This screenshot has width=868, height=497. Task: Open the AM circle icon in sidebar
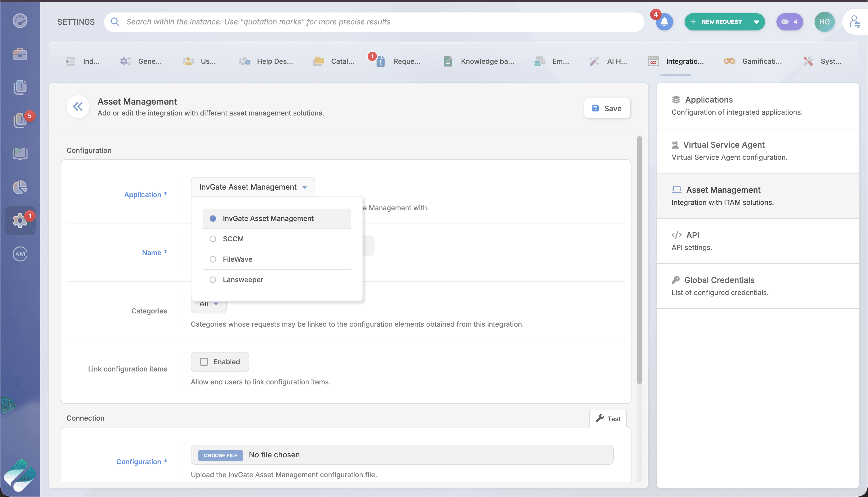tap(20, 254)
